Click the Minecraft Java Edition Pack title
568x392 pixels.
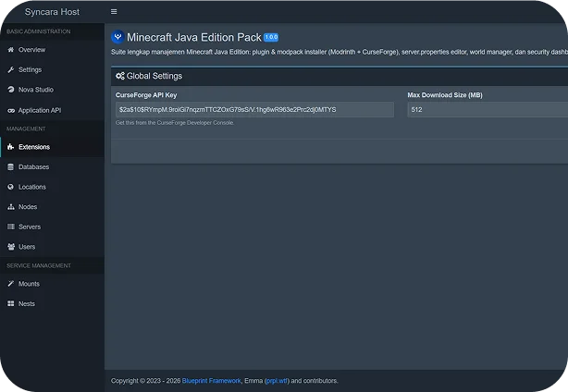pos(193,37)
